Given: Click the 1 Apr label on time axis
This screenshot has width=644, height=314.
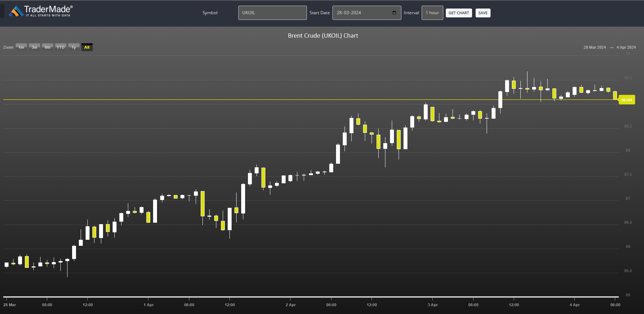Looking at the screenshot, I should (148, 305).
